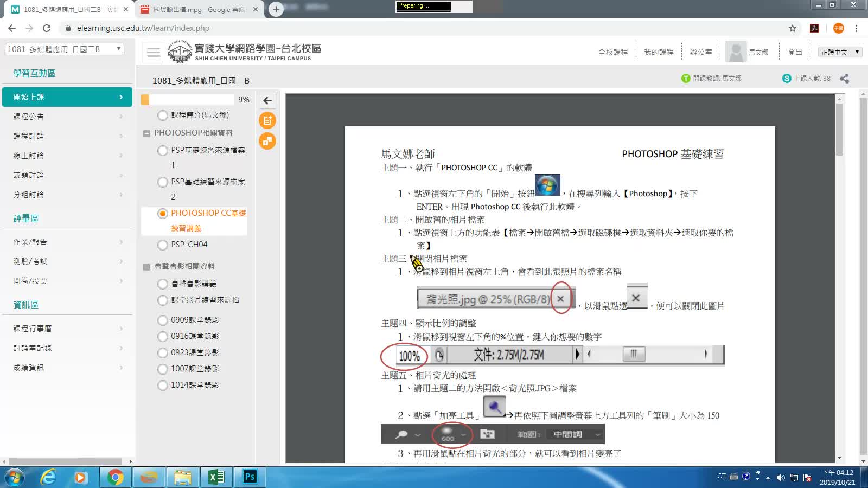Open 開始上課 menu item
Screen dimensions: 868x488
tap(67, 97)
